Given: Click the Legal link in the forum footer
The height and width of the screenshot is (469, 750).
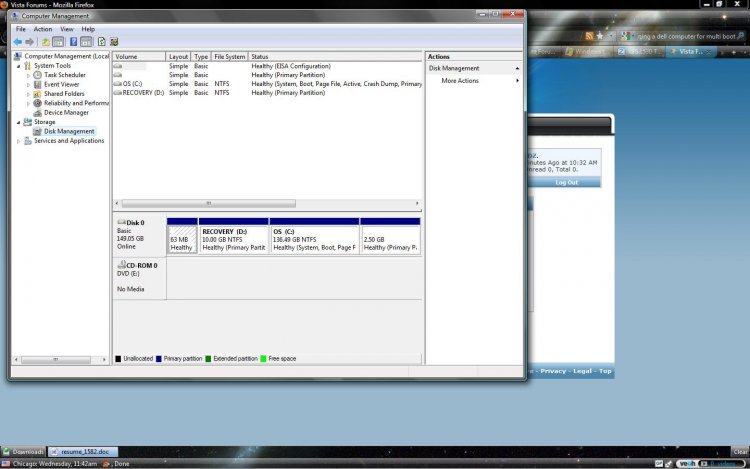Looking at the screenshot, I should [582, 371].
